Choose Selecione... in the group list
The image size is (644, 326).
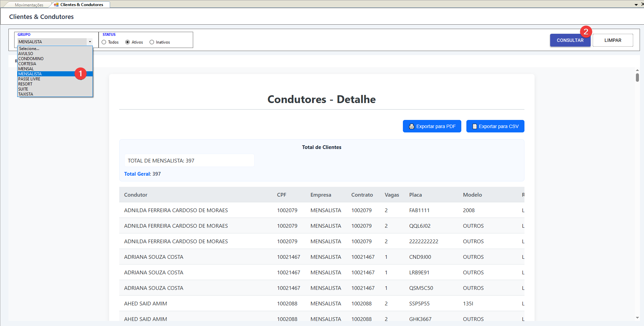click(x=55, y=49)
